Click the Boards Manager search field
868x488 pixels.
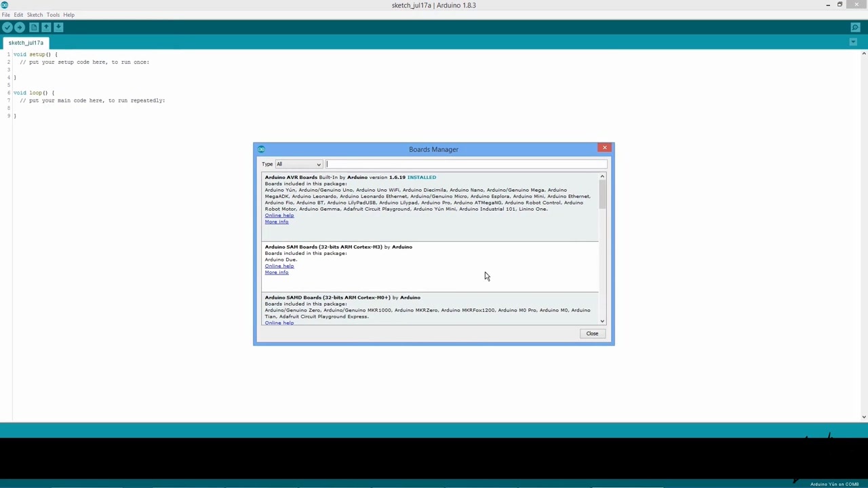[x=466, y=164]
